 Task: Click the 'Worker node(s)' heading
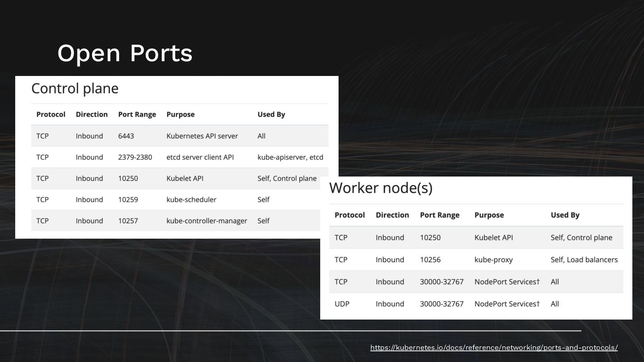[x=381, y=188]
